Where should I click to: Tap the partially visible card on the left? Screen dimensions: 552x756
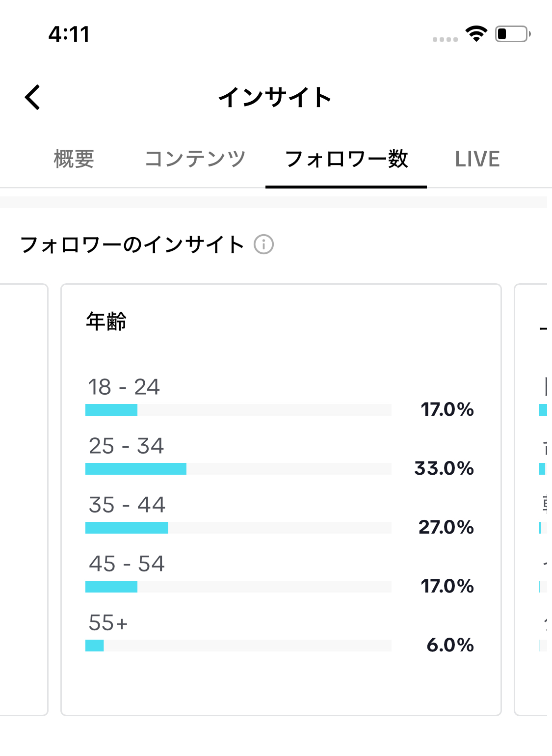24,499
